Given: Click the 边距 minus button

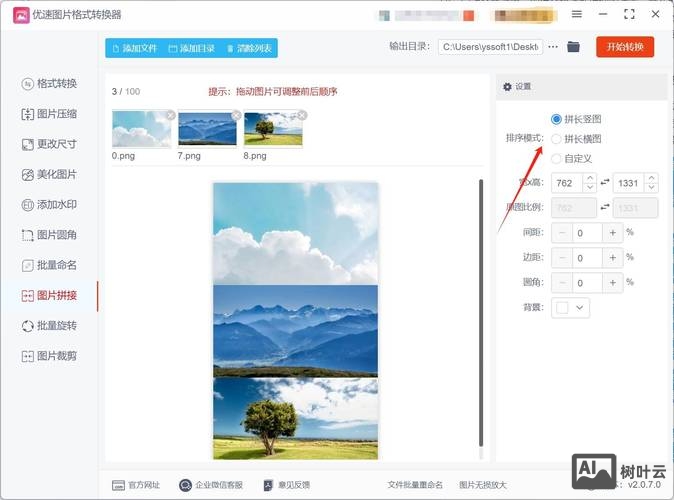Looking at the screenshot, I should [x=562, y=258].
